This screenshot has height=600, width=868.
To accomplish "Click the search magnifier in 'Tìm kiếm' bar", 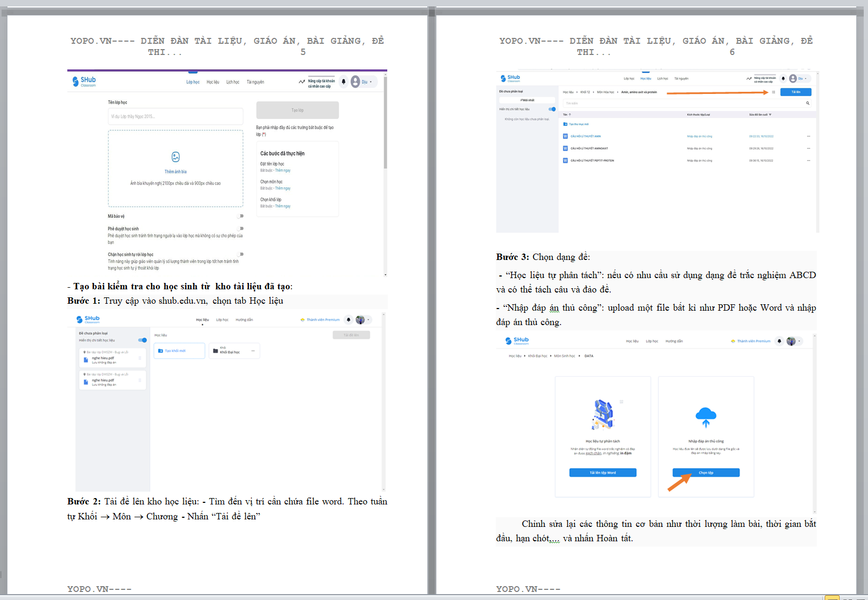I will click(808, 104).
